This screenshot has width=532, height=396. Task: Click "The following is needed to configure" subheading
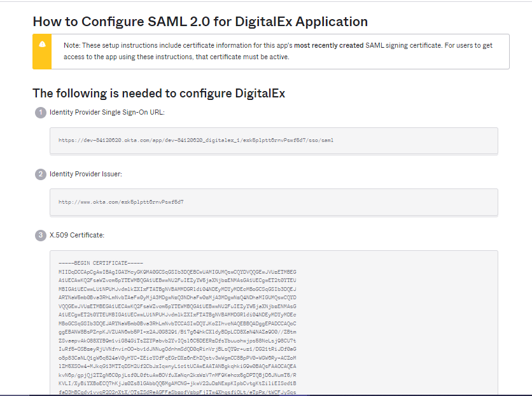point(158,93)
